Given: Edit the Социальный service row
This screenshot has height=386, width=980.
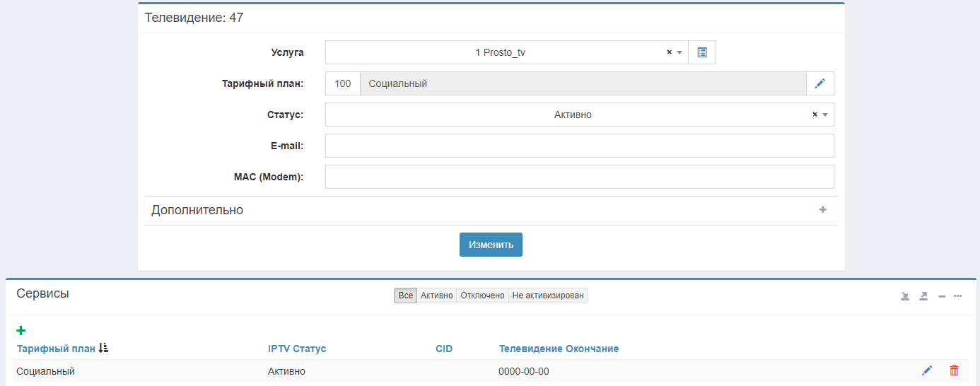Looking at the screenshot, I should point(927,370).
